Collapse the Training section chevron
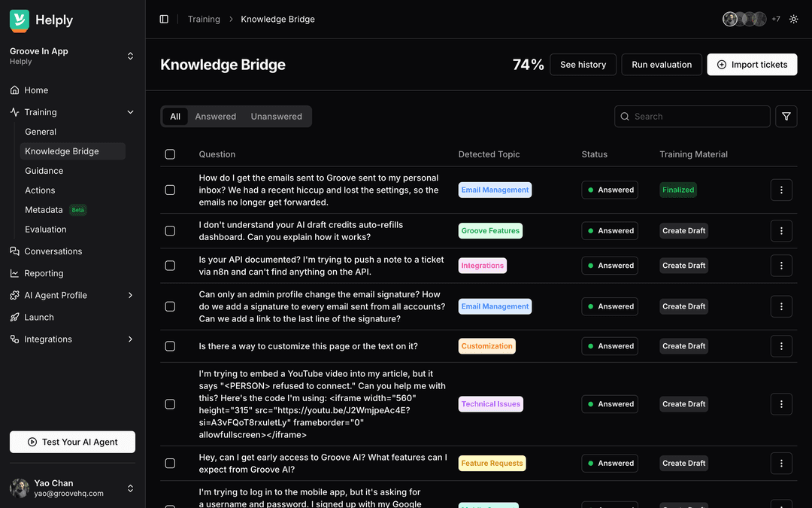 (x=131, y=112)
